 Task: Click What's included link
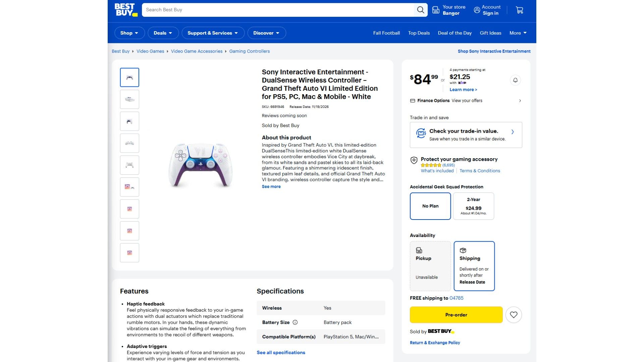(x=437, y=171)
